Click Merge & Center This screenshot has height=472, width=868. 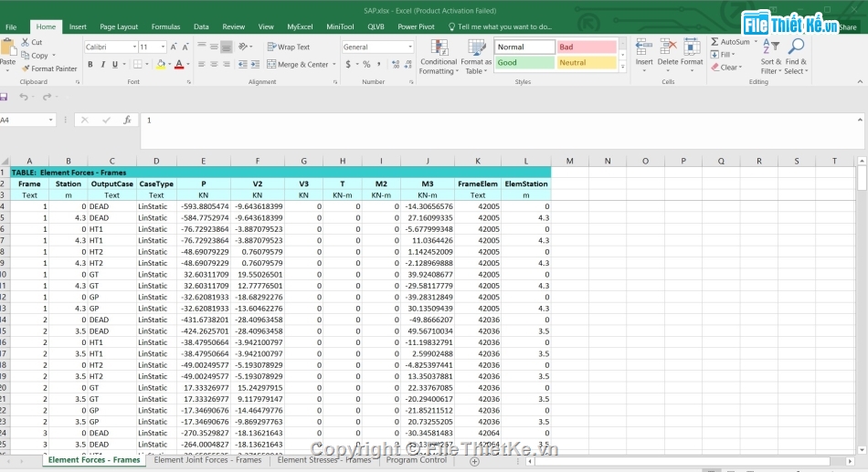[x=298, y=64]
